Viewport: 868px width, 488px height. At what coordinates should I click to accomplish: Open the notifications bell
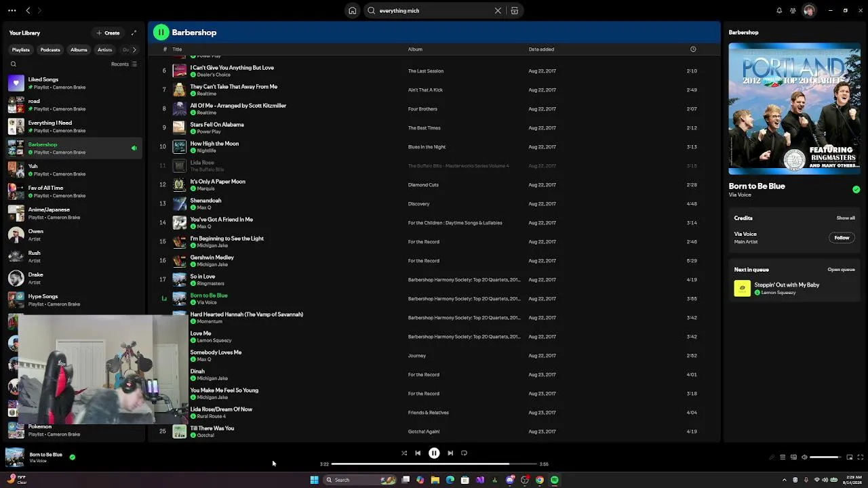point(779,10)
